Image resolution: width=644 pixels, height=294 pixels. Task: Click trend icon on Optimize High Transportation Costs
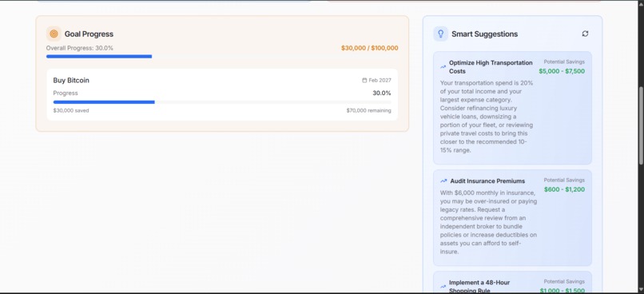[x=443, y=67]
